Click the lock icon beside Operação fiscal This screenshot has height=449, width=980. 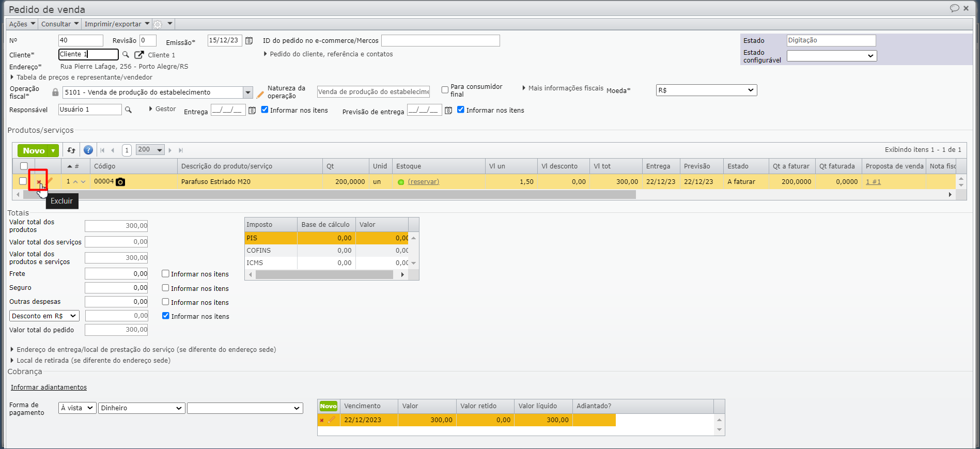coord(55,92)
